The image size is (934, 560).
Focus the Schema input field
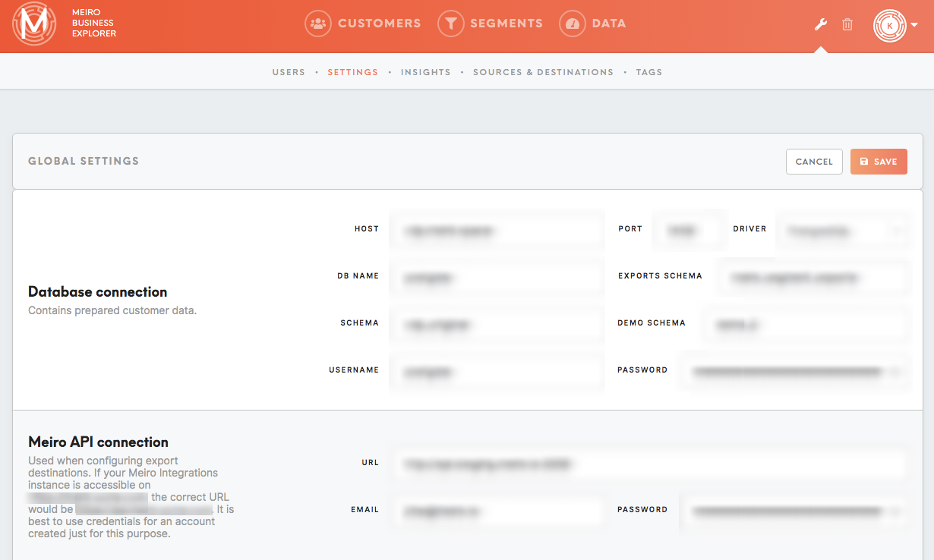(497, 323)
